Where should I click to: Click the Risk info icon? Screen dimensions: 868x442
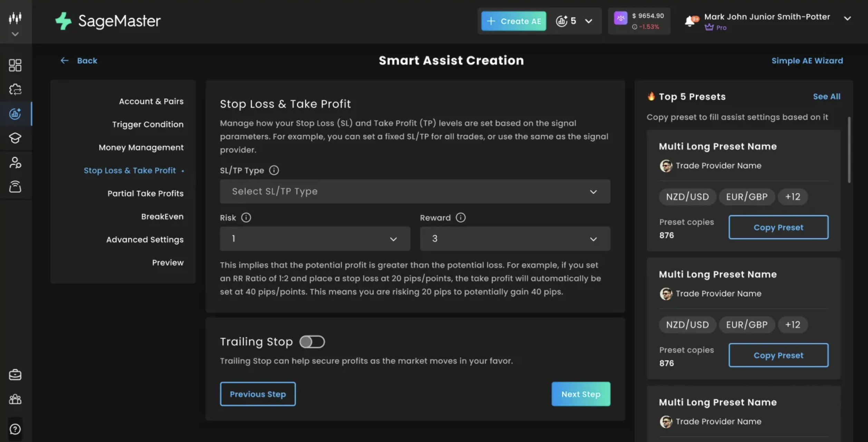pos(246,218)
